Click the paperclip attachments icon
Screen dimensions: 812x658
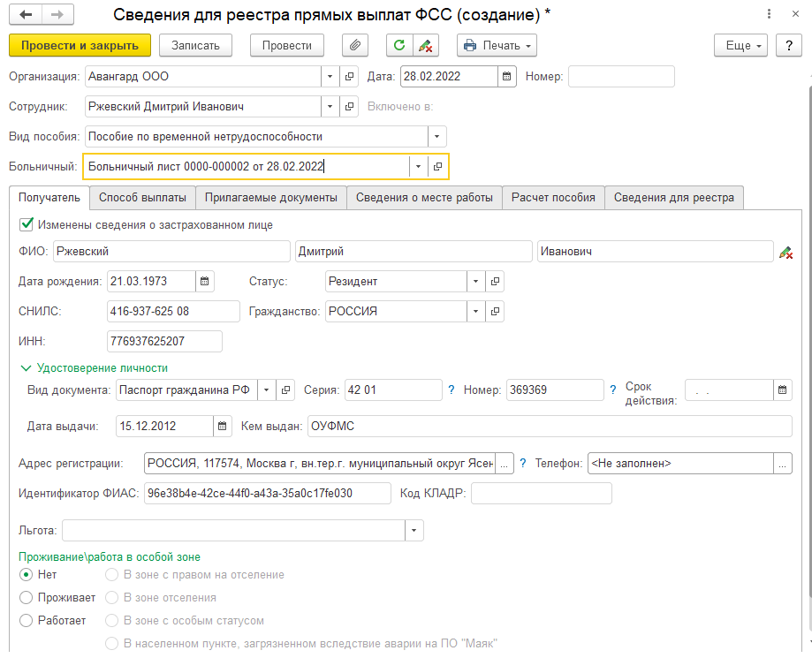(x=354, y=45)
